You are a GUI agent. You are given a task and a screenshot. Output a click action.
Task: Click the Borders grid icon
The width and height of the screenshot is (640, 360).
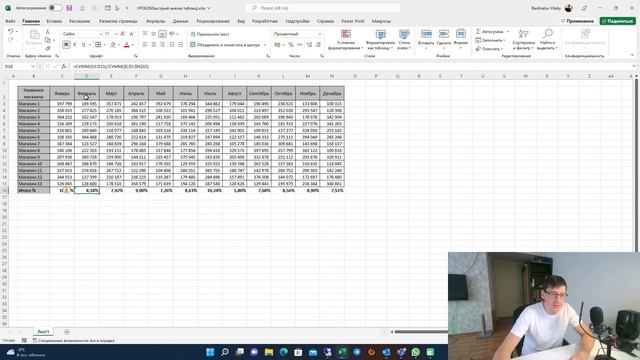(98, 44)
